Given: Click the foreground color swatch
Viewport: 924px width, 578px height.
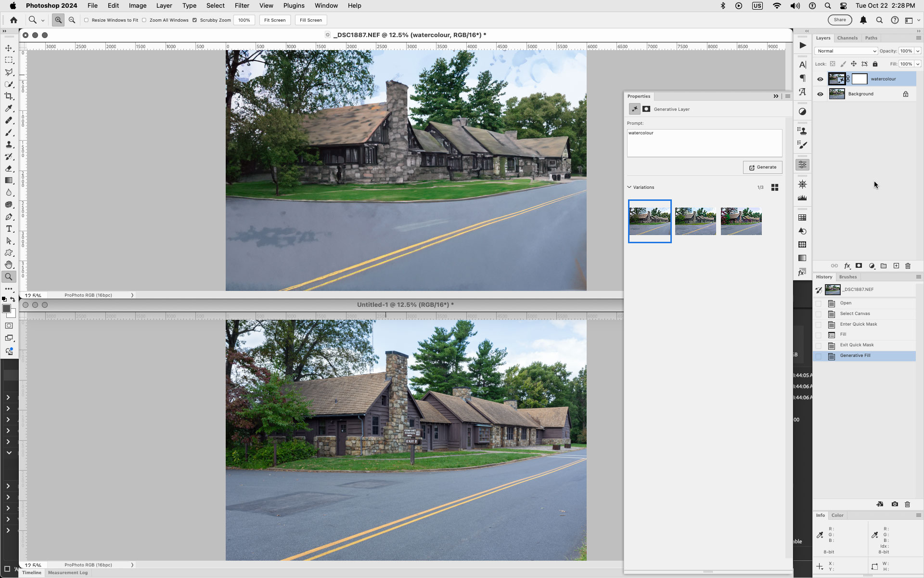Looking at the screenshot, I should pyautogui.click(x=7, y=309).
